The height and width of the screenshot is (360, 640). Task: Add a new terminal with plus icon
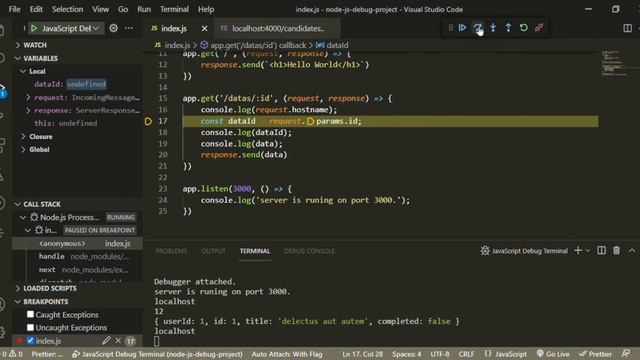pyautogui.click(x=578, y=251)
